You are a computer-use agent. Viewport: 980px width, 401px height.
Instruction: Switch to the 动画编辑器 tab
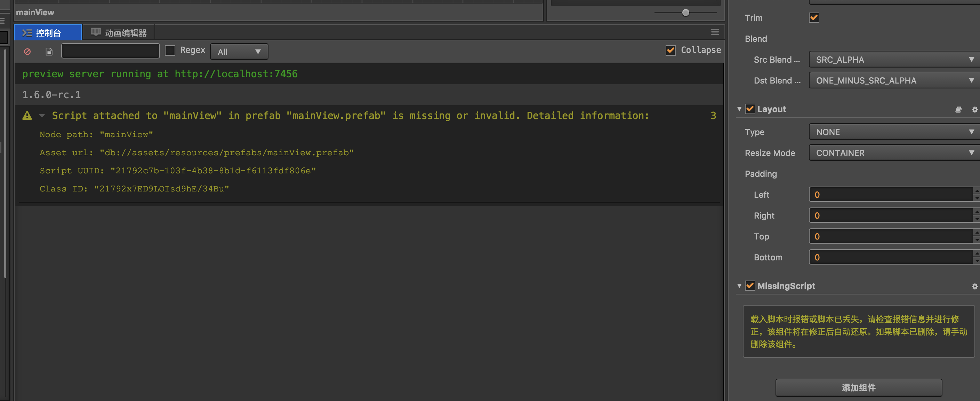(119, 33)
